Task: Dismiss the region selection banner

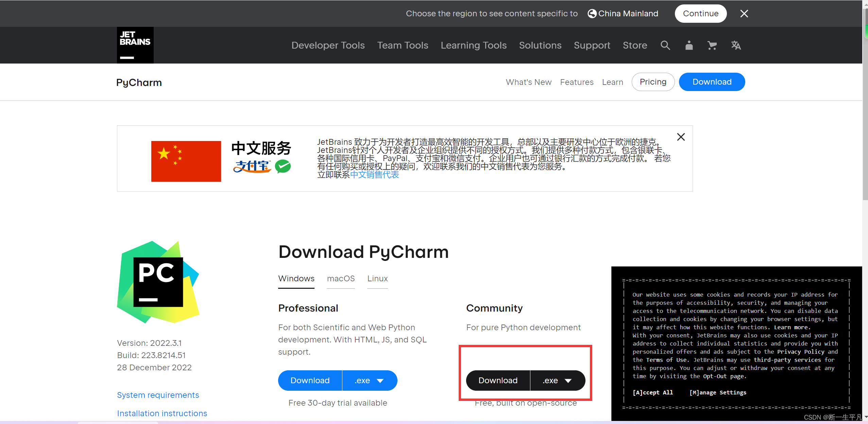Action: pyautogui.click(x=744, y=14)
